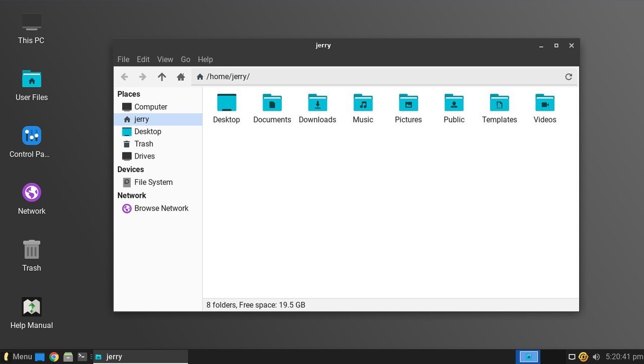Open the Go menu
The image size is (644, 364).
click(185, 59)
